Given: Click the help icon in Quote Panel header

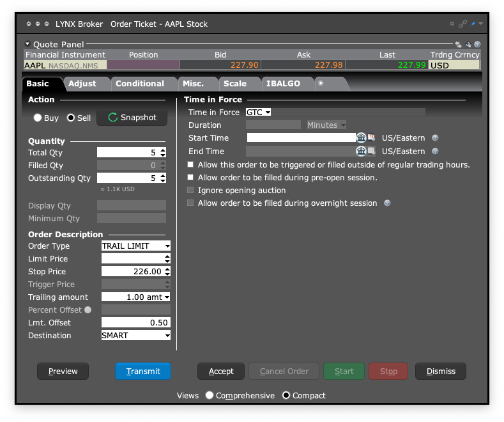Looking at the screenshot, I should (x=477, y=45).
